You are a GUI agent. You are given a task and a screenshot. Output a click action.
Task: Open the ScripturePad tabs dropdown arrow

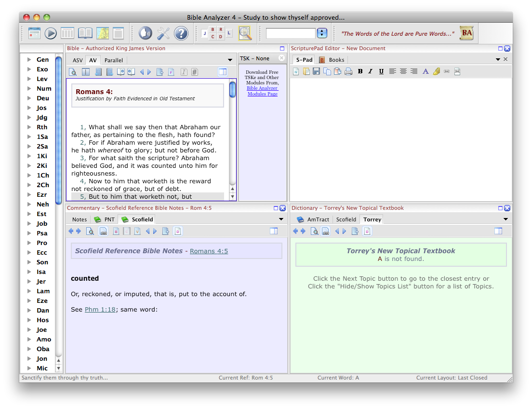[x=498, y=59]
